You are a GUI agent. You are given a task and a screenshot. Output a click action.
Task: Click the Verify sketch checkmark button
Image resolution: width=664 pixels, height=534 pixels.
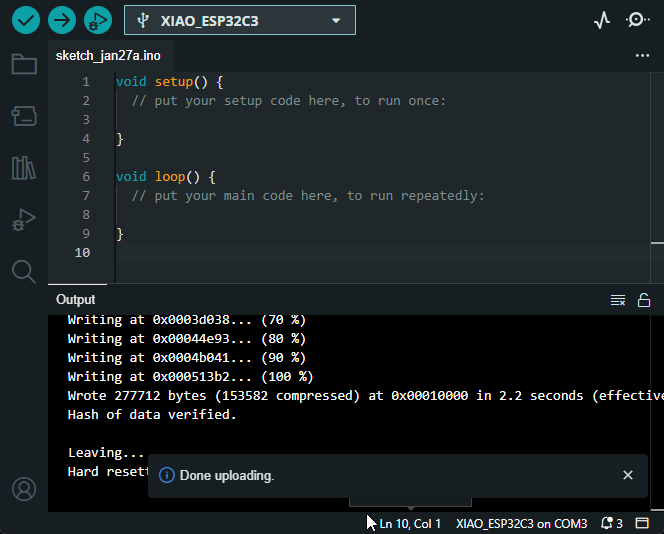click(26, 20)
